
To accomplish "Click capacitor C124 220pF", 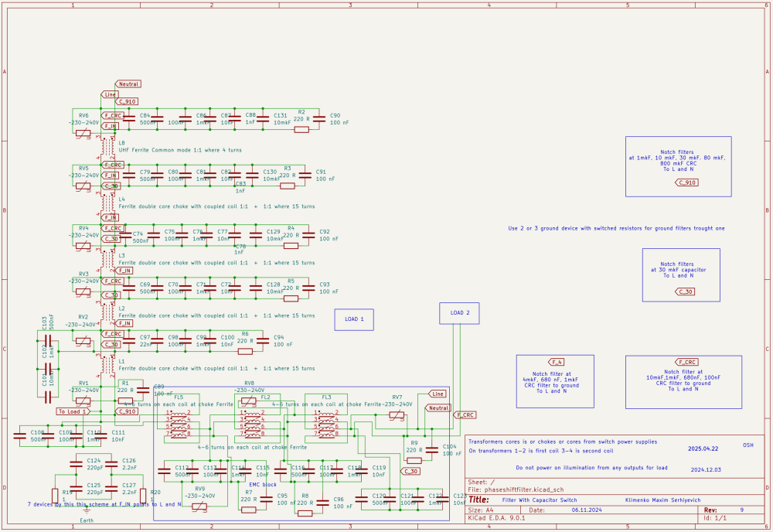I will click(x=76, y=464).
